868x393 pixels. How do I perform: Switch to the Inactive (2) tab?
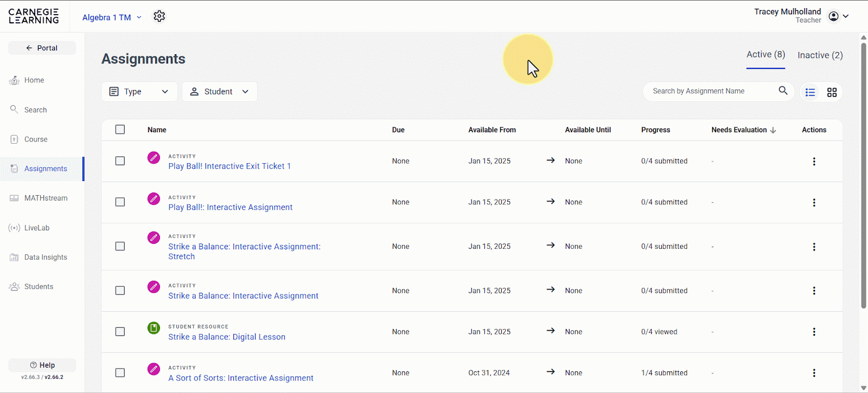(820, 55)
